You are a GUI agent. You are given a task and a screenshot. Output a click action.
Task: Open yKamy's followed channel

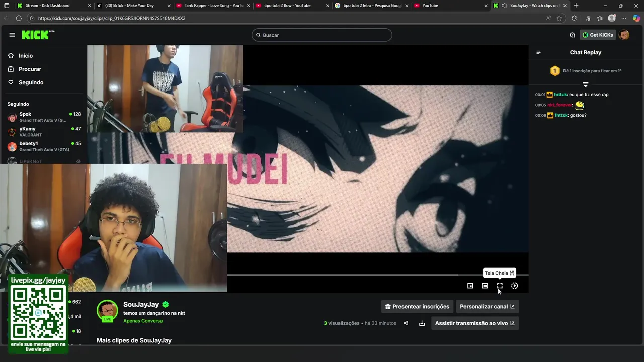pos(44,132)
